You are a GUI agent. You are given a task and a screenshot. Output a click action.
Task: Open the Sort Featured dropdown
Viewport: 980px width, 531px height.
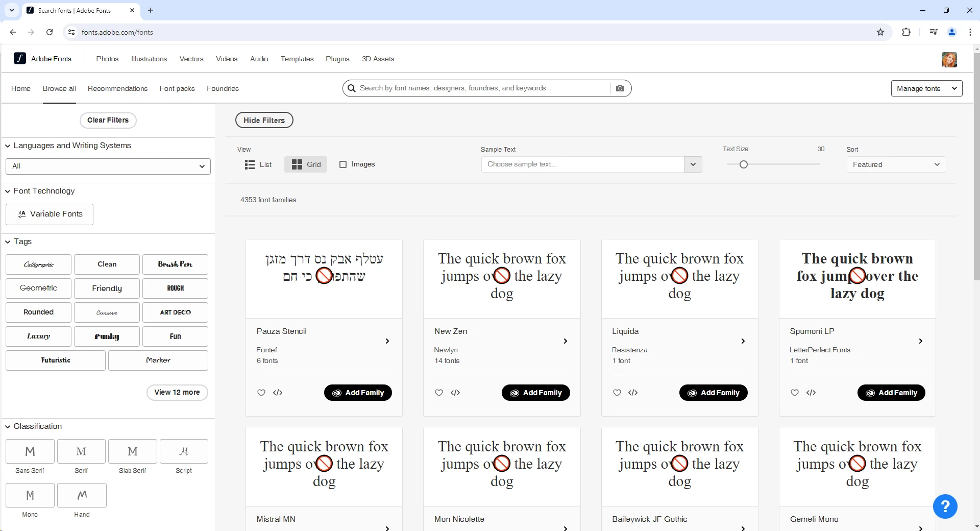point(896,164)
